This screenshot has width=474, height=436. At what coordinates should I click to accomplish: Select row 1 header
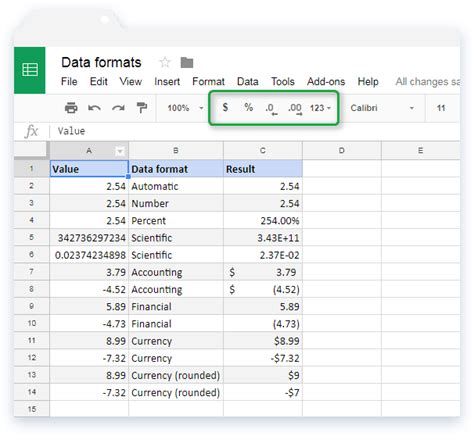tap(32, 169)
